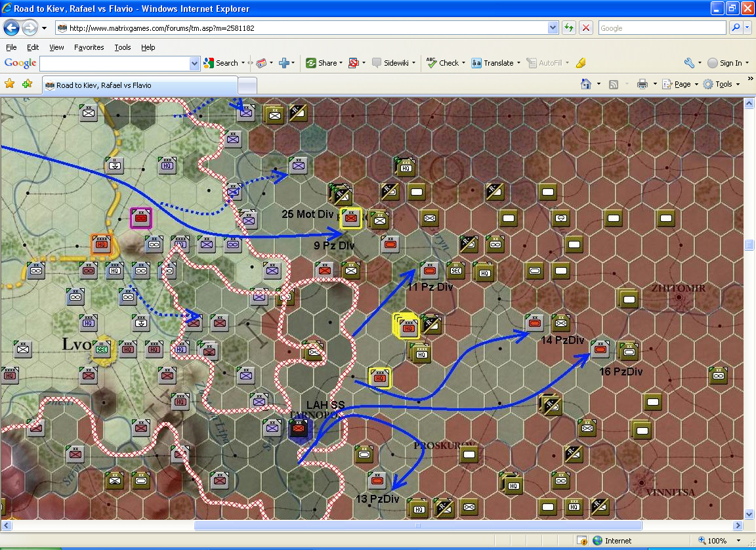Screen dimensions: 756x550
Task: Click the RSS feeds icon
Action: [614, 85]
